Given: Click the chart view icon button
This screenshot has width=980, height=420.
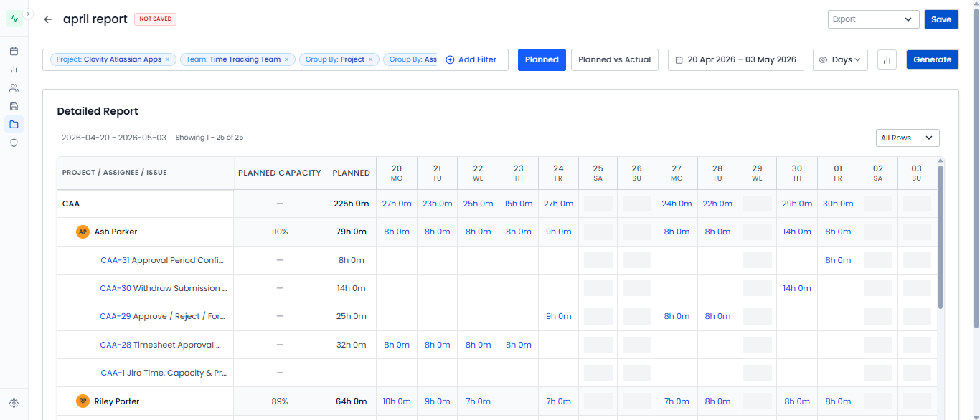Looking at the screenshot, I should 887,59.
